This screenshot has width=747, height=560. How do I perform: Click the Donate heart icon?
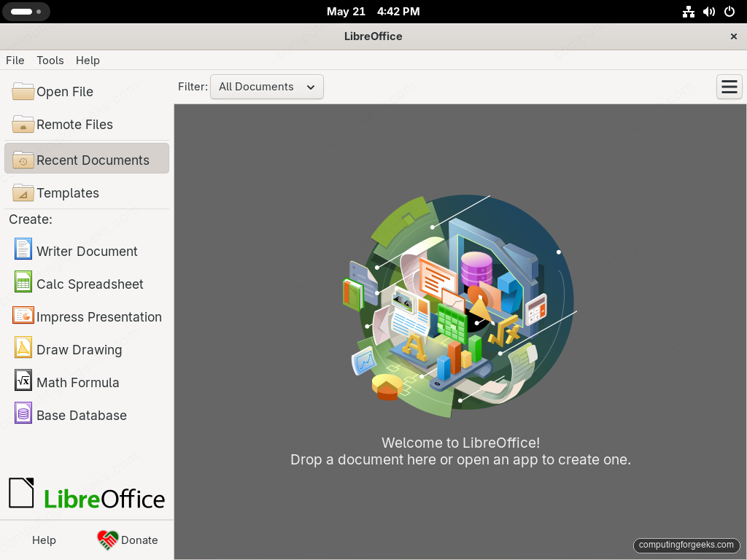108,540
